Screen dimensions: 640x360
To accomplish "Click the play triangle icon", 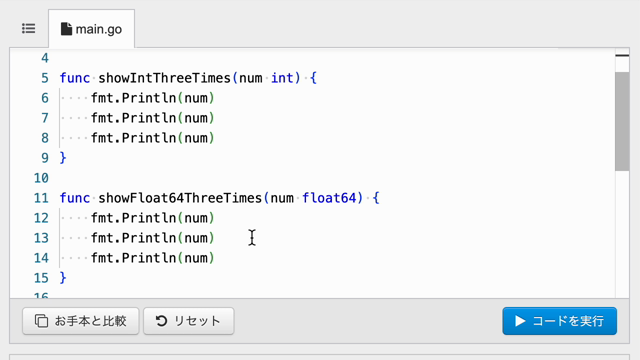I will (520, 321).
